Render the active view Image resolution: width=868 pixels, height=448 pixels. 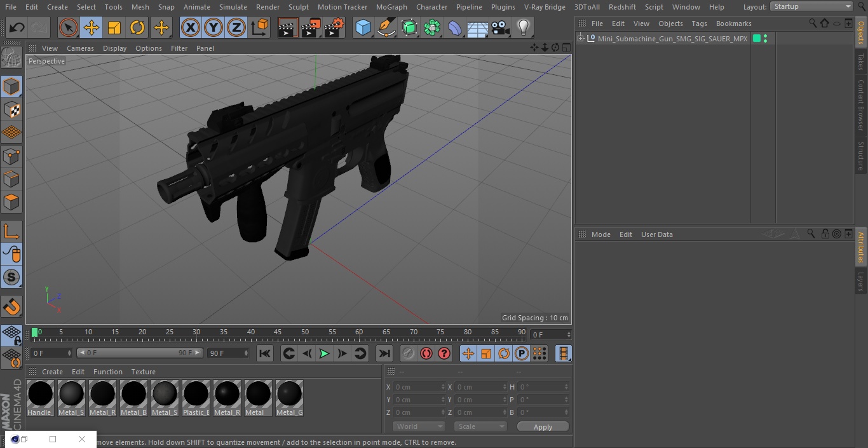click(288, 27)
